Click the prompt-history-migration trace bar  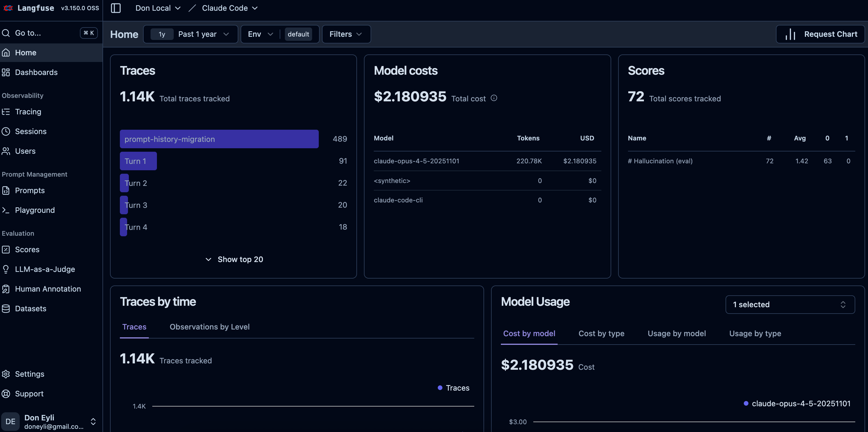219,139
